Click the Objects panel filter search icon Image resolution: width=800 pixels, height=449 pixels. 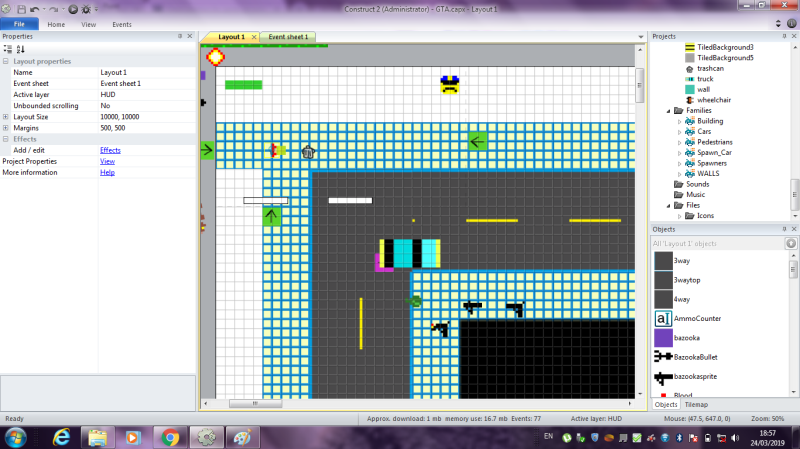[x=791, y=243]
